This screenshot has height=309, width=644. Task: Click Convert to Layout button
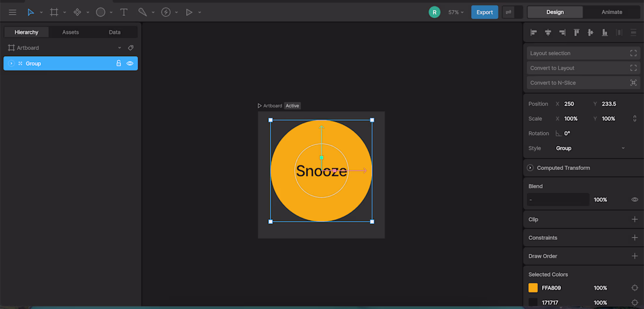pyautogui.click(x=583, y=68)
